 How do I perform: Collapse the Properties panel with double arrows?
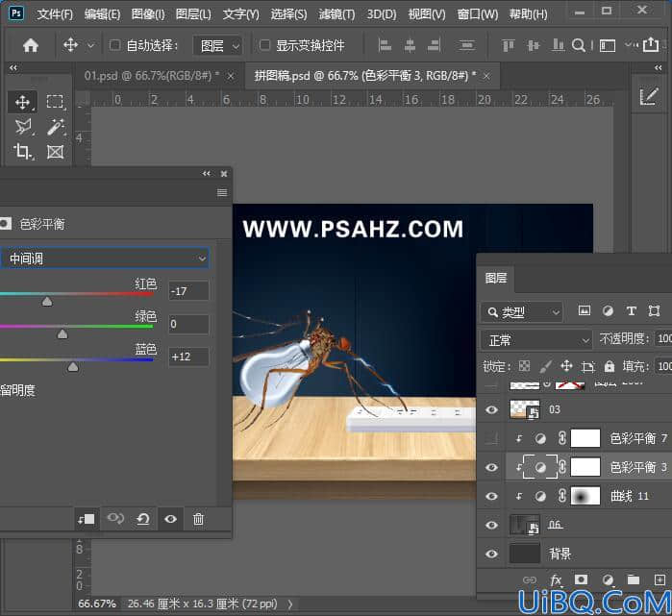click(207, 174)
